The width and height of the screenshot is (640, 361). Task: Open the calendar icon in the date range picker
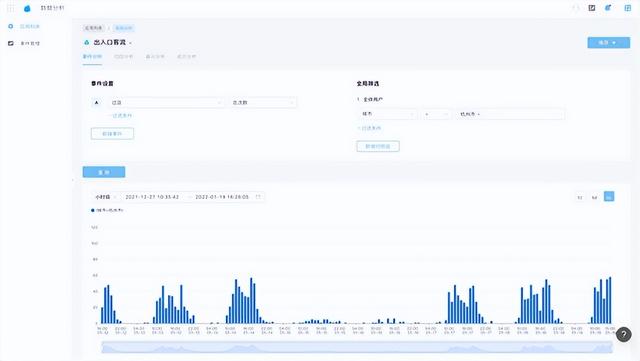coord(258,197)
